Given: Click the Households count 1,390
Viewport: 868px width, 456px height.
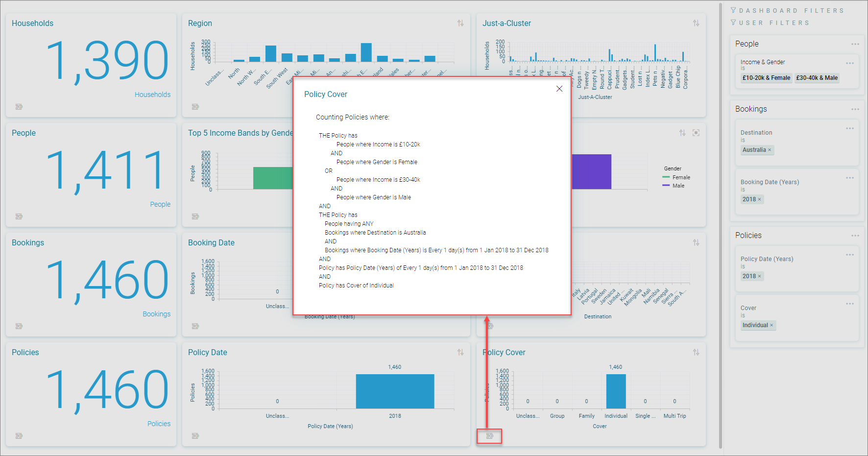Looking at the screenshot, I should pyautogui.click(x=107, y=60).
